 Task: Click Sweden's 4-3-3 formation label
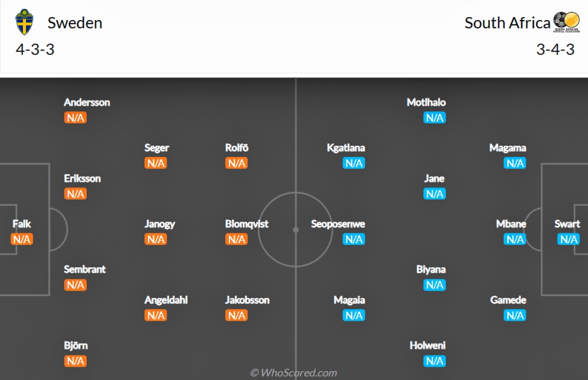[35, 50]
